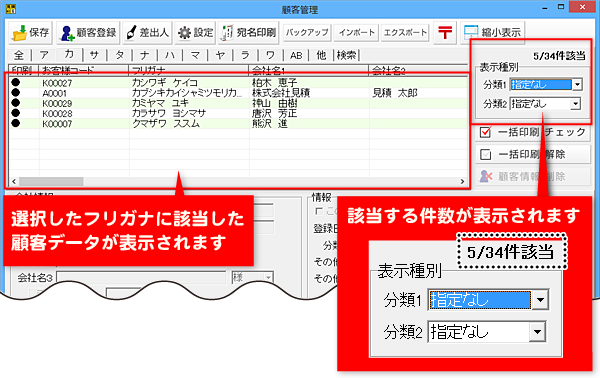Switch to 縮小表示 compact view icon
The image size is (600, 378).
[471, 32]
